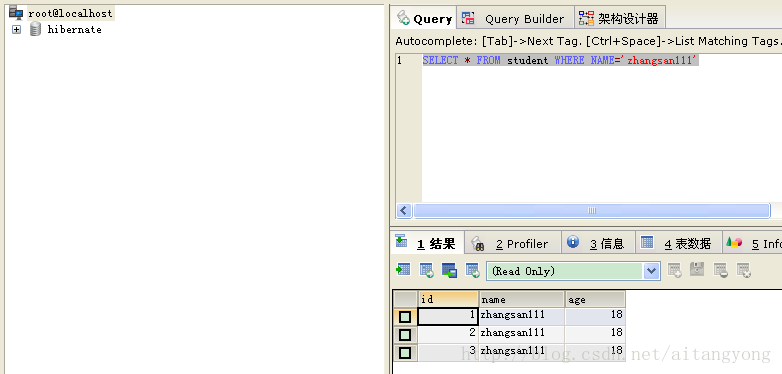This screenshot has height=374, width=782.
Task: Click the query editor horizontal scrollbar thumb
Action: click(x=591, y=210)
